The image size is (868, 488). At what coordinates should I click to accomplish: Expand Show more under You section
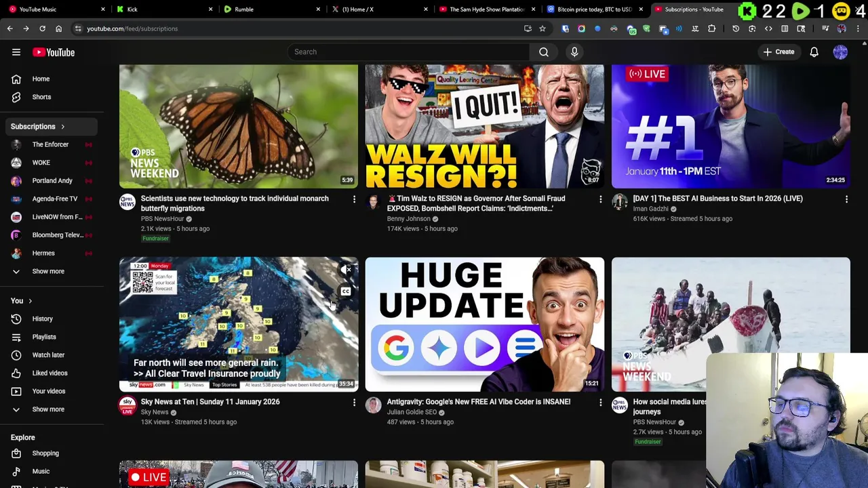pos(48,409)
